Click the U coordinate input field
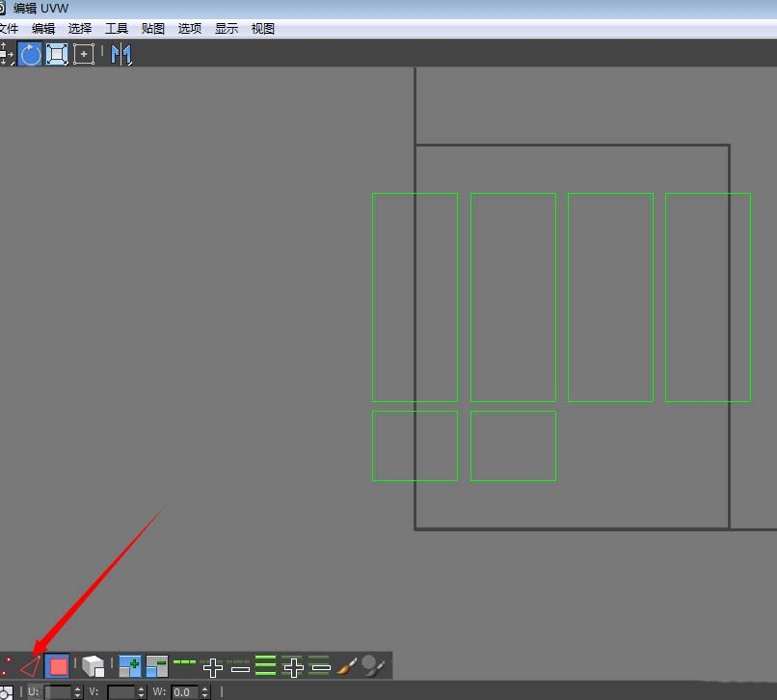Image resolution: width=777 pixels, height=700 pixels. coord(59,692)
